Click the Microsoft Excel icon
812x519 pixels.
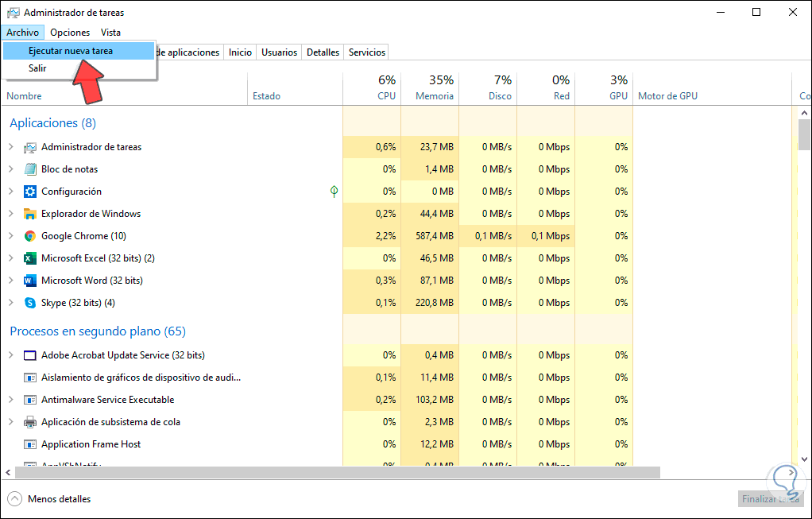30,258
